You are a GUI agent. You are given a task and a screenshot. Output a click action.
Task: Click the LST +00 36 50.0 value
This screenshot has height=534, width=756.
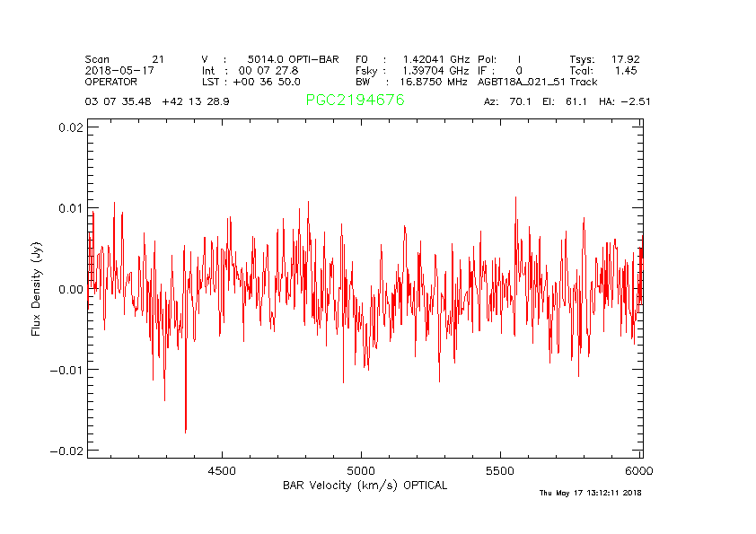click(251, 81)
